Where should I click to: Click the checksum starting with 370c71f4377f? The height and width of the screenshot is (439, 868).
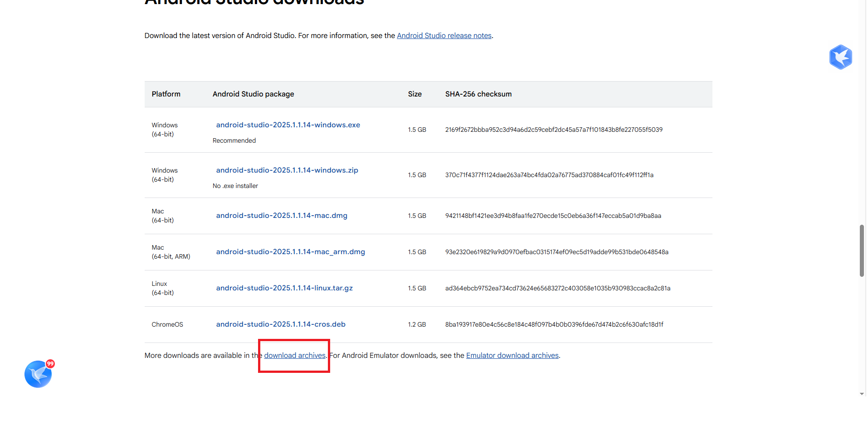point(549,175)
